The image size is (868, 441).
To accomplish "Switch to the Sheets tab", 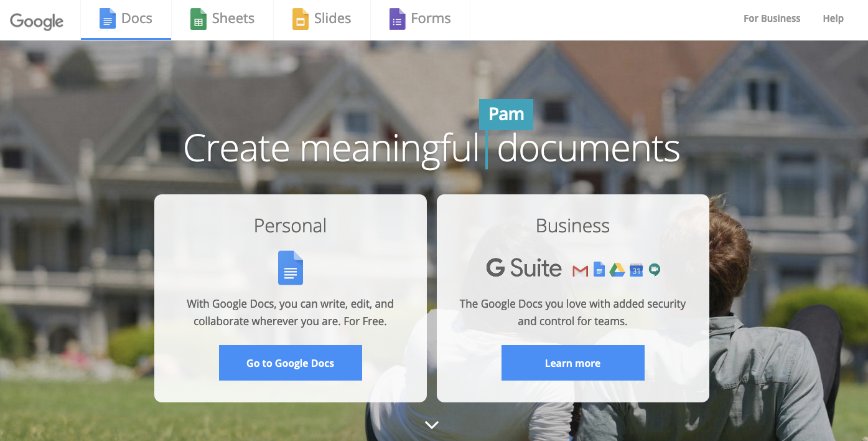I will 222,20.
